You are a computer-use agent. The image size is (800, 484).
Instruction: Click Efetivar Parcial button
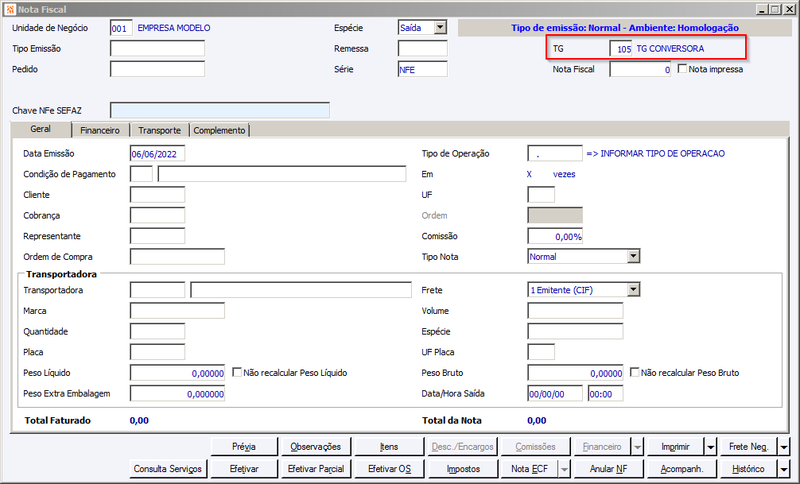[x=316, y=469]
